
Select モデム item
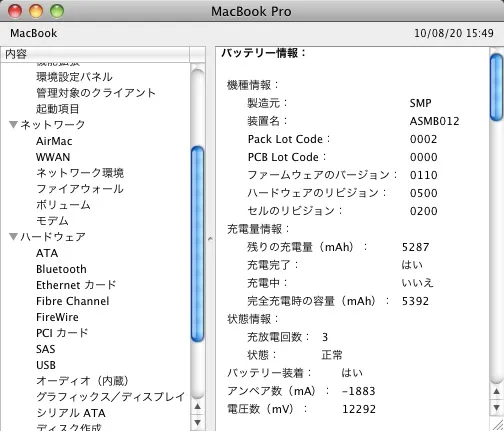52,221
